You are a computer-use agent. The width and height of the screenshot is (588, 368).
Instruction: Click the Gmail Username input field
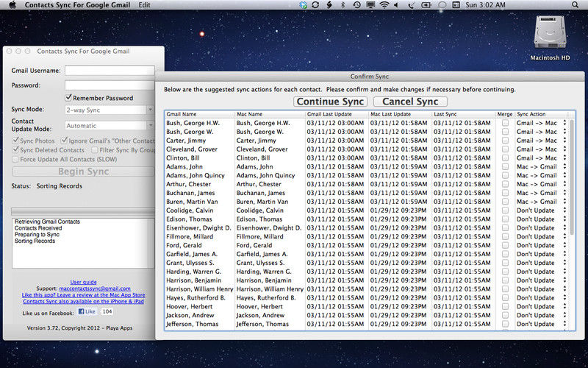click(110, 70)
